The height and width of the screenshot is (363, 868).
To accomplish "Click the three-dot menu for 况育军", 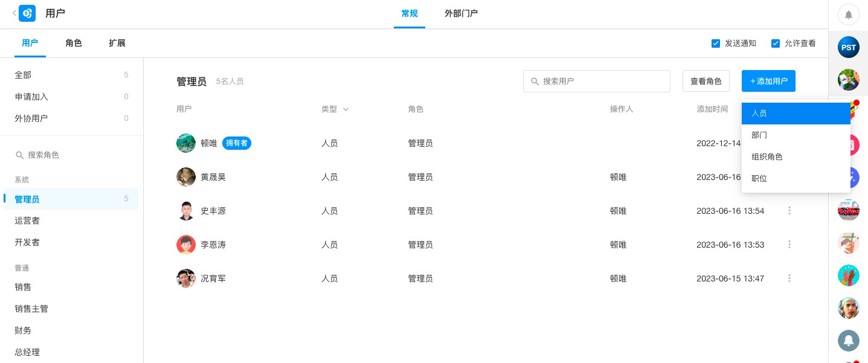I will tap(789, 278).
